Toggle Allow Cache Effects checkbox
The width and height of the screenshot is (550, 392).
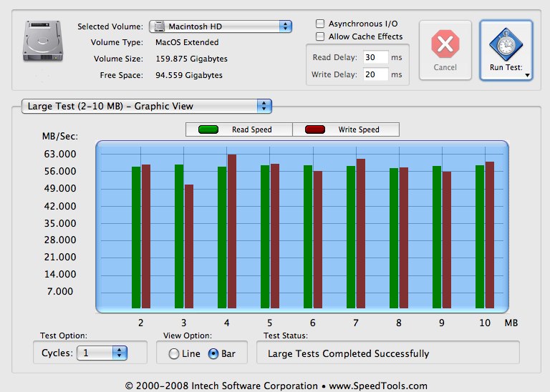320,36
